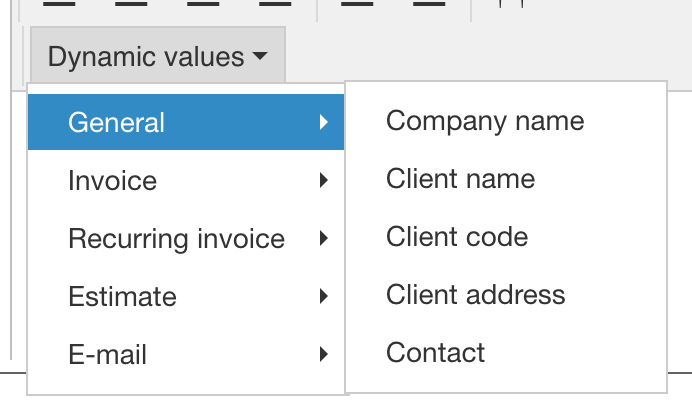Click the Dynamic values dropdown button
The image size is (692, 416).
pyautogui.click(x=158, y=55)
